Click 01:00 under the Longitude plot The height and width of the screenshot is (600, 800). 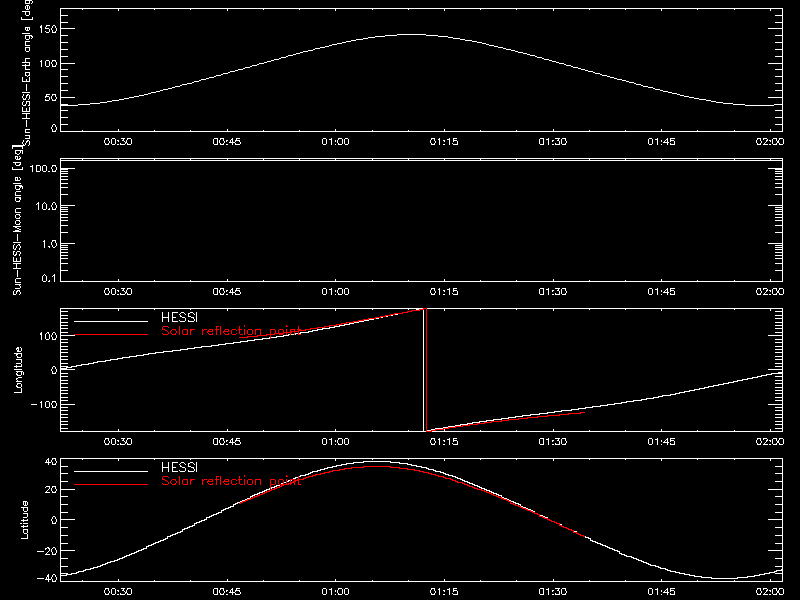pos(335,442)
